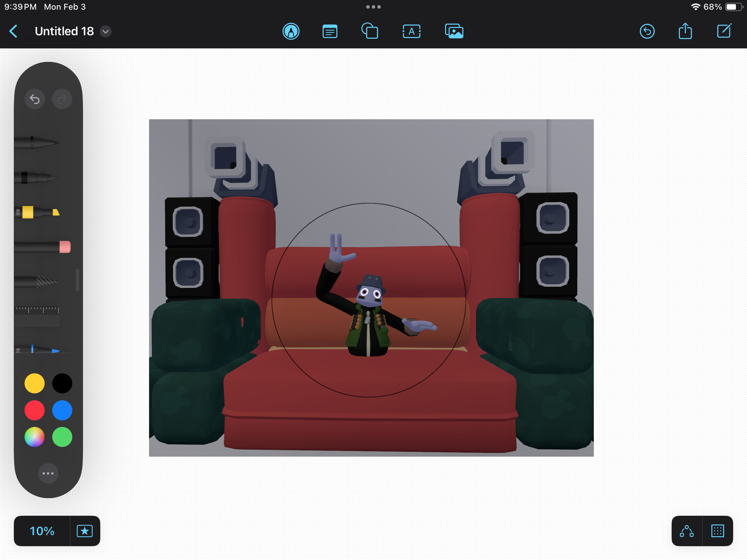Open the scenes star button
The height and width of the screenshot is (560, 747).
point(85,531)
